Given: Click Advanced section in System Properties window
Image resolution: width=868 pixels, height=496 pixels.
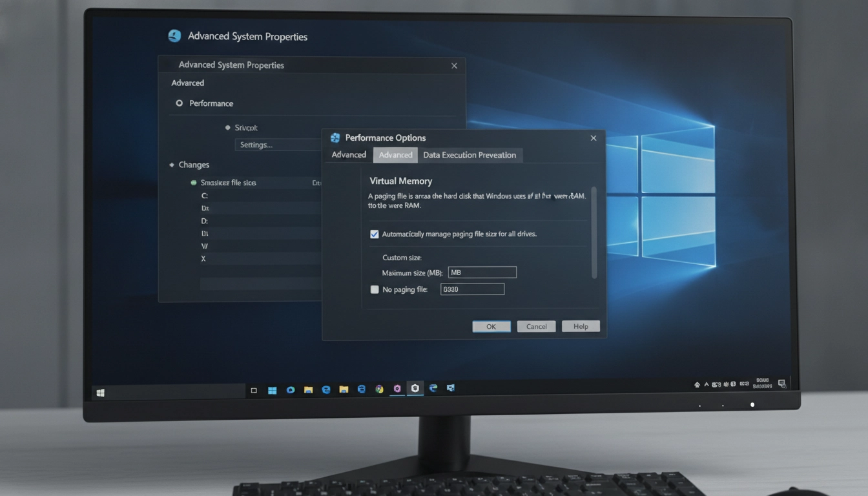Looking at the screenshot, I should pos(187,83).
